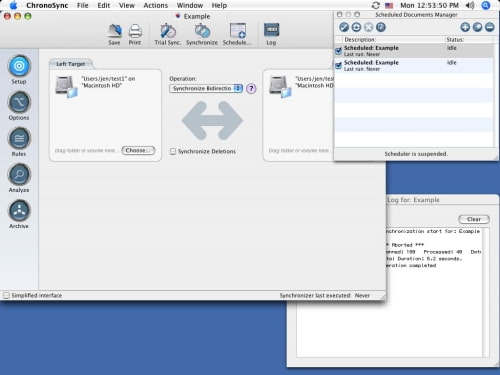Click the purple help button beside Operation

251,89
